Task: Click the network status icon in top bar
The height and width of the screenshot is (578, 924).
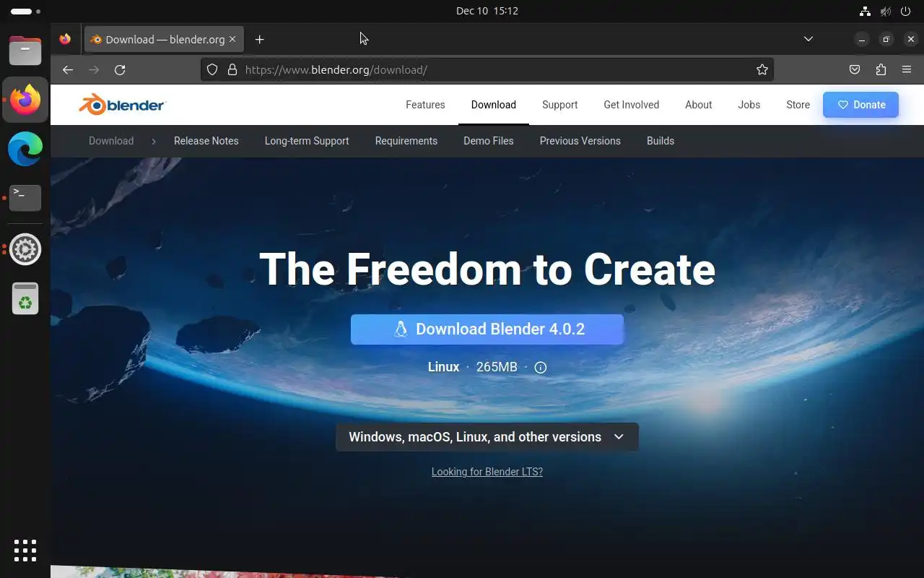Action: point(865,11)
